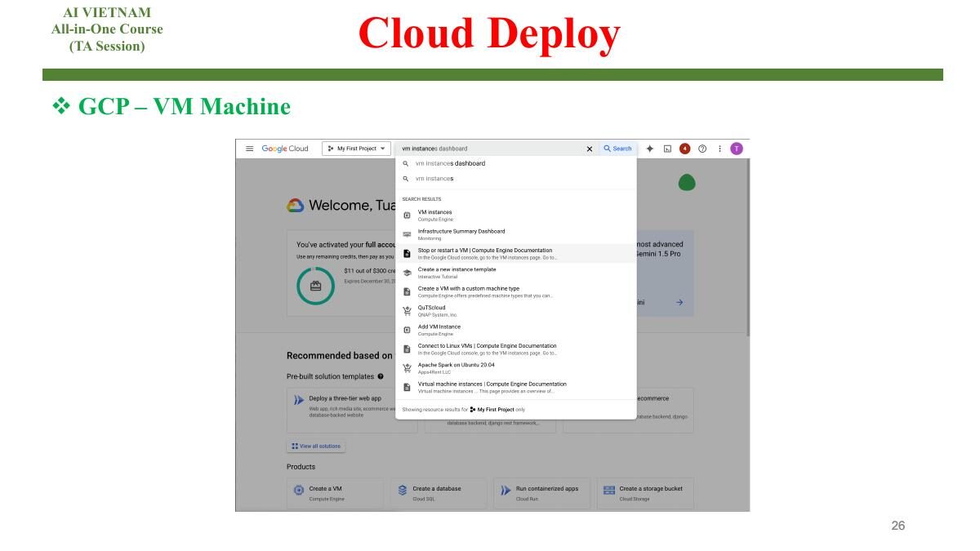Clear the search box with X

point(590,149)
